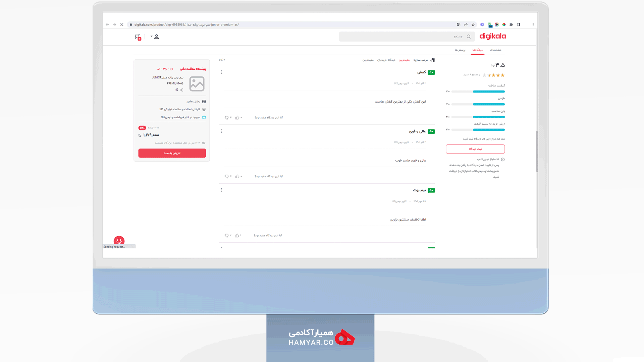The height and width of the screenshot is (362, 644).
Task: Switch to the مشخصات tab
Action: tap(495, 50)
